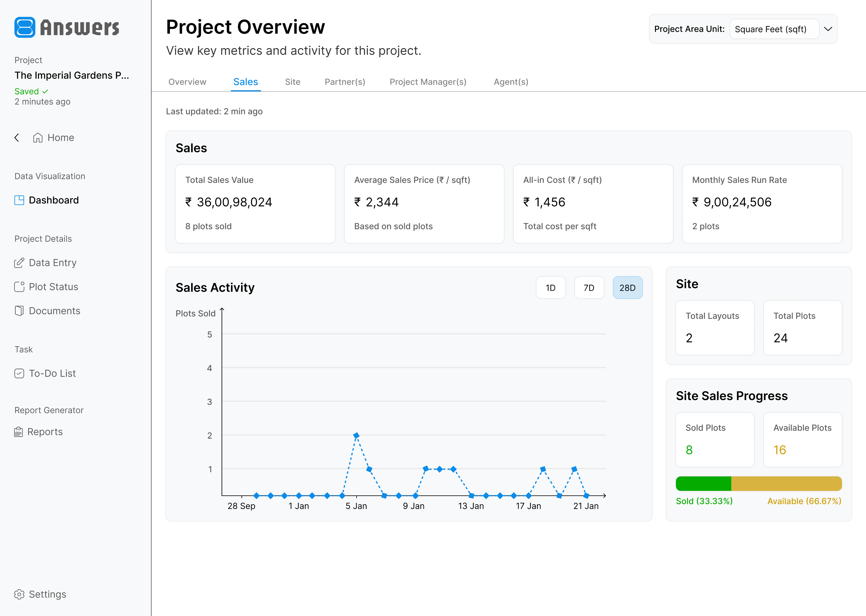866x616 pixels.
Task: Click the Data Entry pencil icon
Action: 19,263
